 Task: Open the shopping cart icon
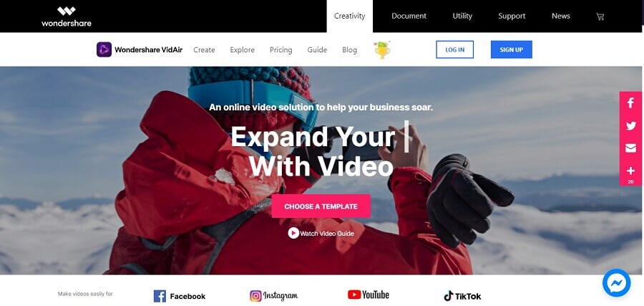600,16
